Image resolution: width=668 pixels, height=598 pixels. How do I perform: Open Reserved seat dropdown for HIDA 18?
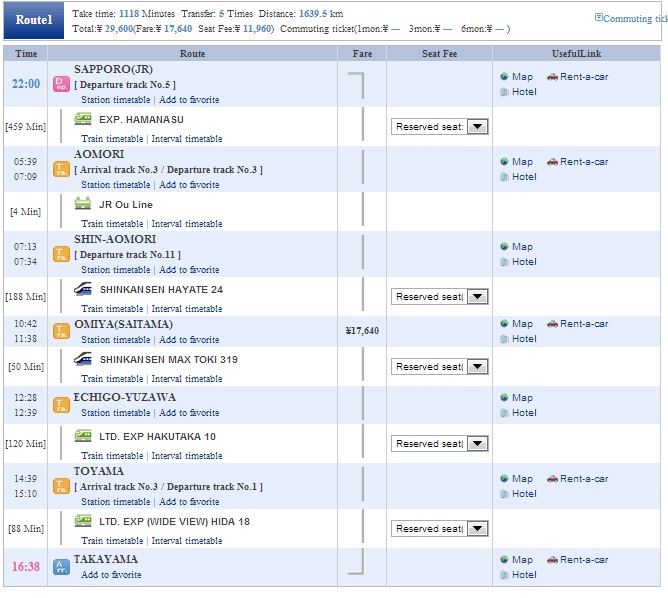[477, 529]
